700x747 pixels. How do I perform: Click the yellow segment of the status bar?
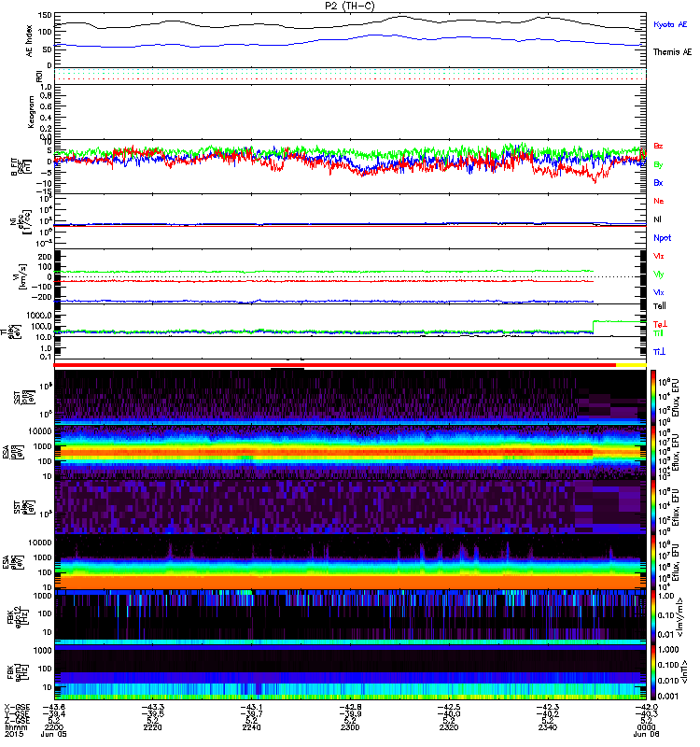[631, 365]
